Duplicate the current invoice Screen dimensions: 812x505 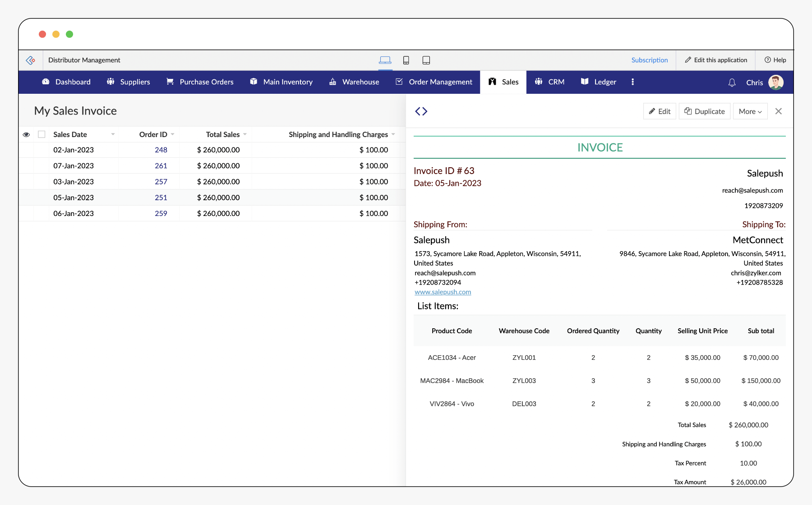(x=704, y=111)
